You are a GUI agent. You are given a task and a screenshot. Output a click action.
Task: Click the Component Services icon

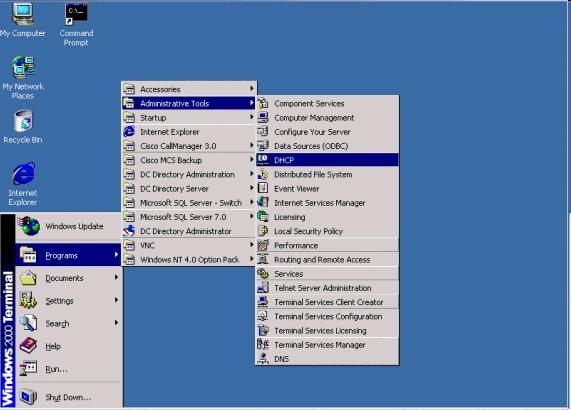click(x=263, y=103)
